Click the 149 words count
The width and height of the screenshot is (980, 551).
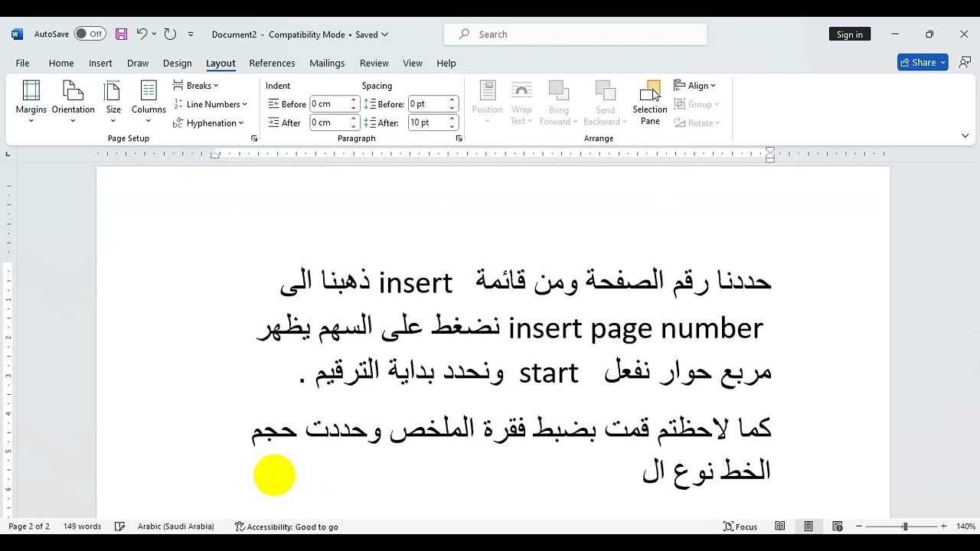tap(82, 527)
